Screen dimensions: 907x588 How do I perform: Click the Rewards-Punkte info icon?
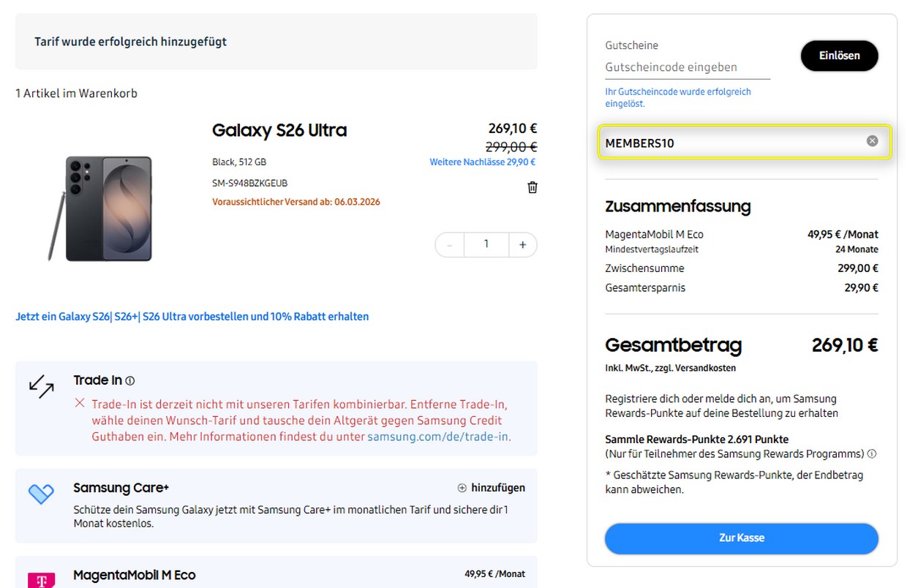(x=870, y=453)
